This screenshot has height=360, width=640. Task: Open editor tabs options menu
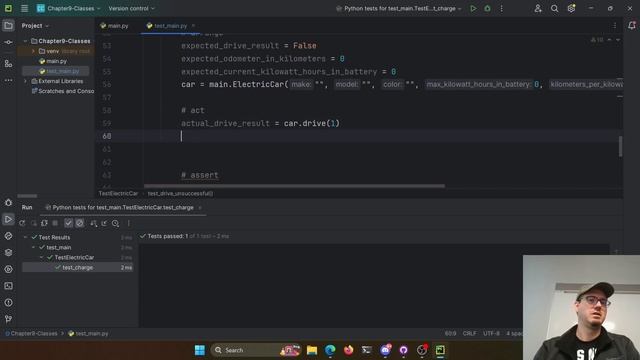[615, 26]
